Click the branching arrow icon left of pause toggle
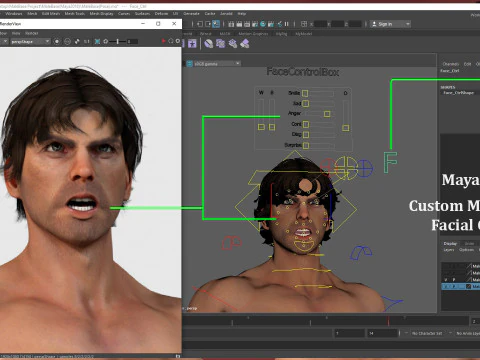 [x=279, y=24]
